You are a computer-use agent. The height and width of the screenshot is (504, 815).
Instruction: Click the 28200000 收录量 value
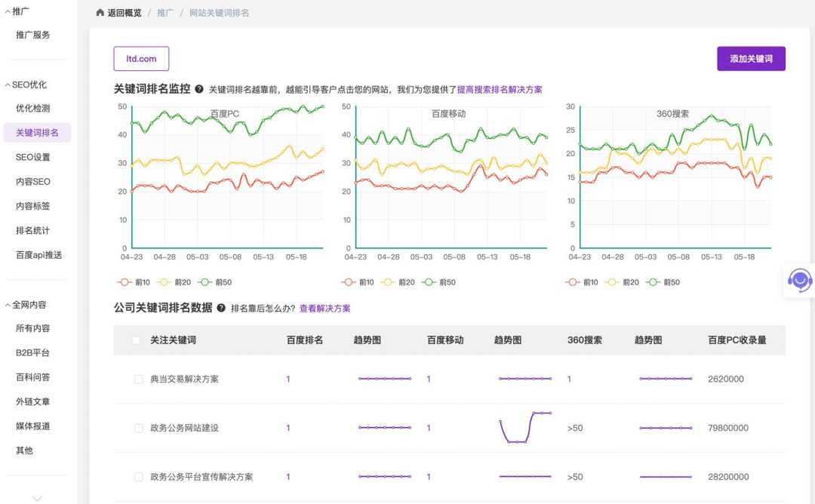(x=728, y=477)
